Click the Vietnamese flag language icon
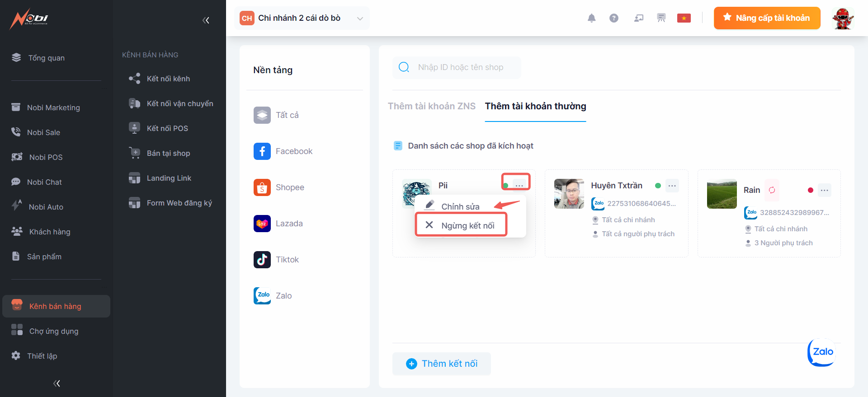868x397 pixels. (684, 18)
